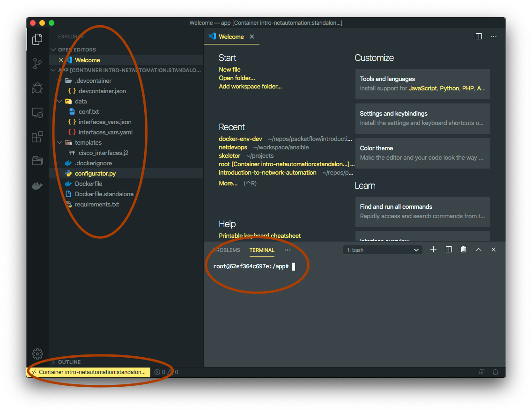
Task: Collapse the data folder
Action: (60, 102)
